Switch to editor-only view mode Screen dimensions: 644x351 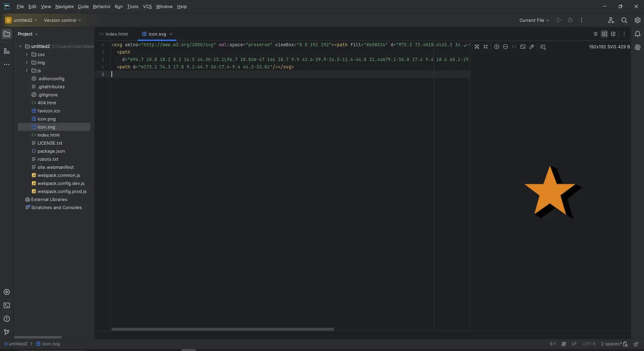coord(596,34)
